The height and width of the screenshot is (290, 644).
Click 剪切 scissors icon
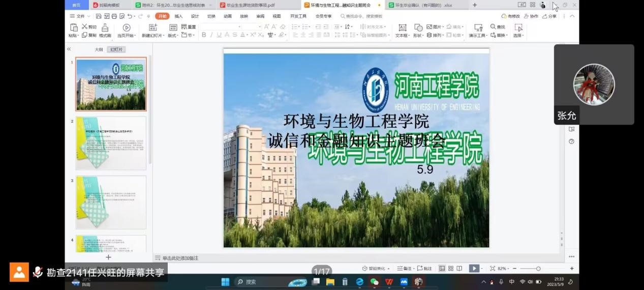[x=84, y=26]
